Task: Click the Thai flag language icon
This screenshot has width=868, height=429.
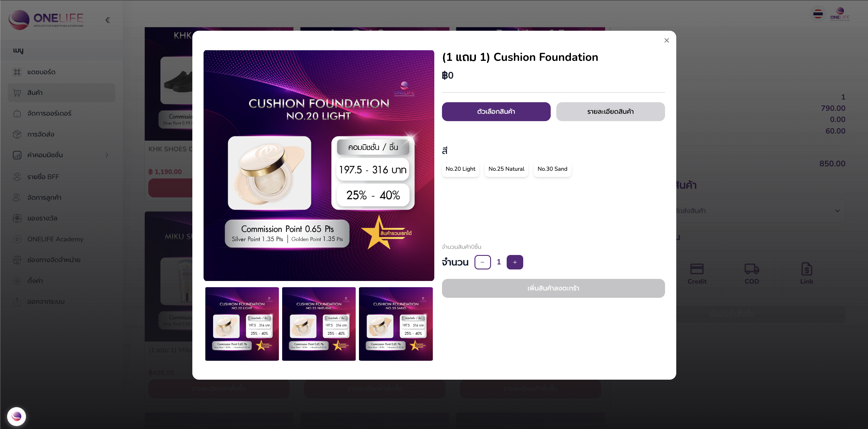Action: point(818,14)
